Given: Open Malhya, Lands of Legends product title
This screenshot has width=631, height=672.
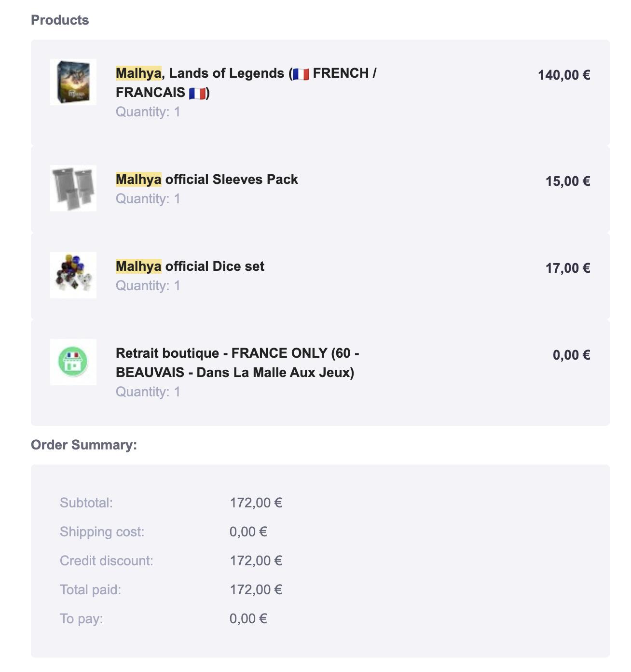Looking at the screenshot, I should pyautogui.click(x=246, y=83).
